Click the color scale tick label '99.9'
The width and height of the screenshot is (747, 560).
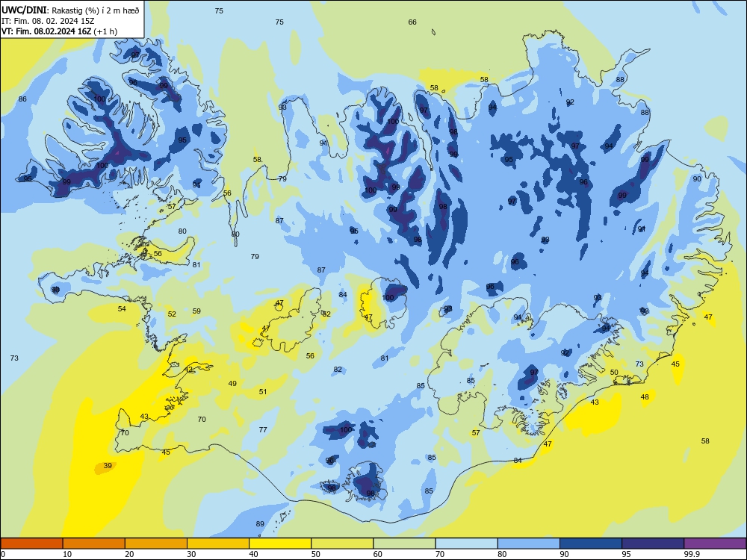(x=692, y=554)
